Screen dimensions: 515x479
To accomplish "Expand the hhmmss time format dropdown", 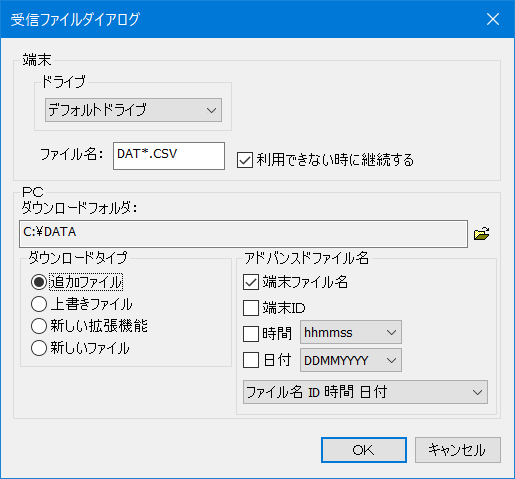I will tap(351, 332).
